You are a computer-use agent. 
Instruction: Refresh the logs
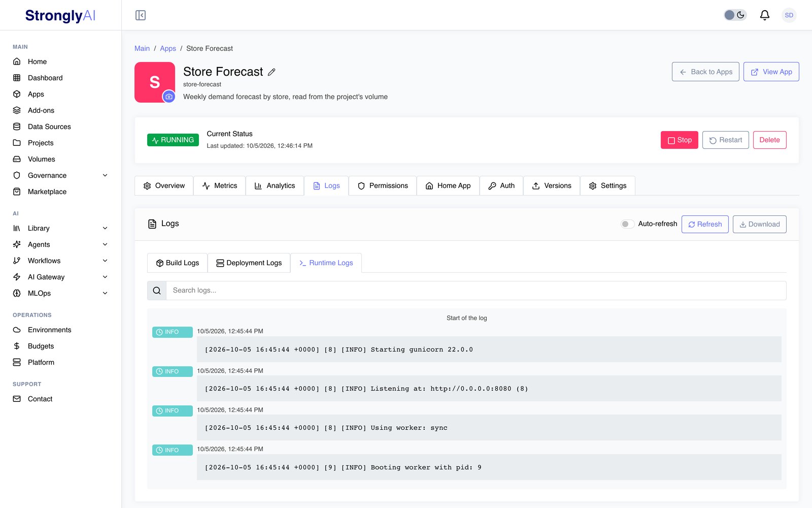(x=705, y=225)
